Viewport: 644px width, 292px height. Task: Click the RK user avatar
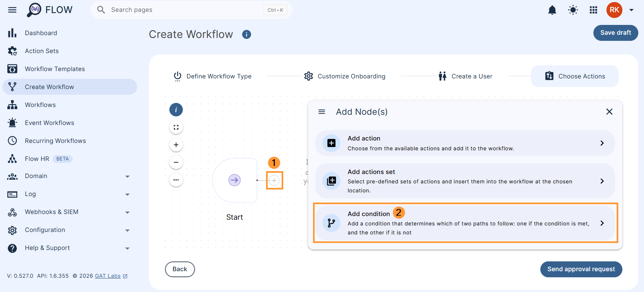[614, 10]
